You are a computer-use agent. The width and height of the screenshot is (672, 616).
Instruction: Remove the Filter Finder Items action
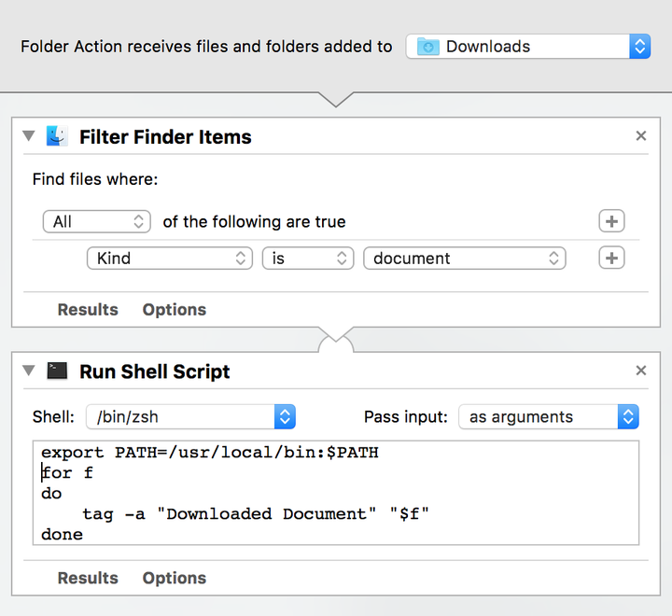point(641,136)
